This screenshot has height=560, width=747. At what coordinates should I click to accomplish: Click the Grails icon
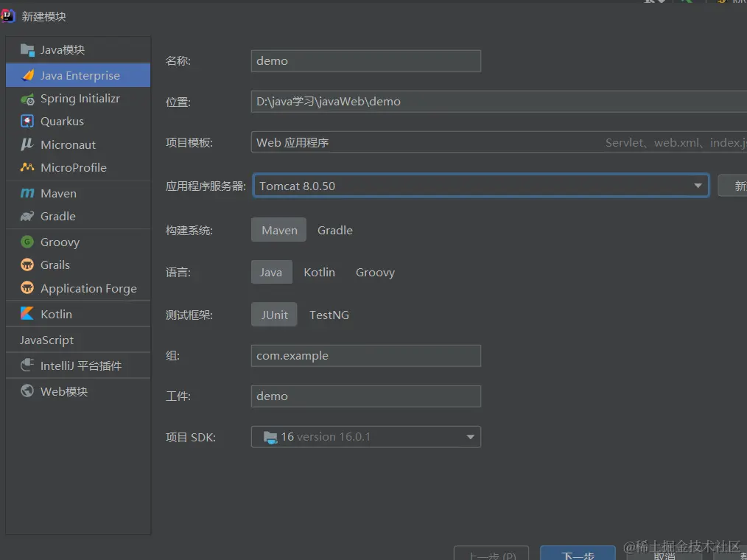(x=27, y=265)
